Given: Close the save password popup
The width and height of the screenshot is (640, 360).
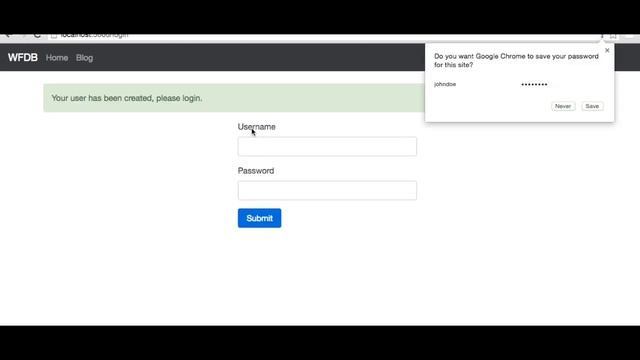Looking at the screenshot, I should tap(607, 50).
